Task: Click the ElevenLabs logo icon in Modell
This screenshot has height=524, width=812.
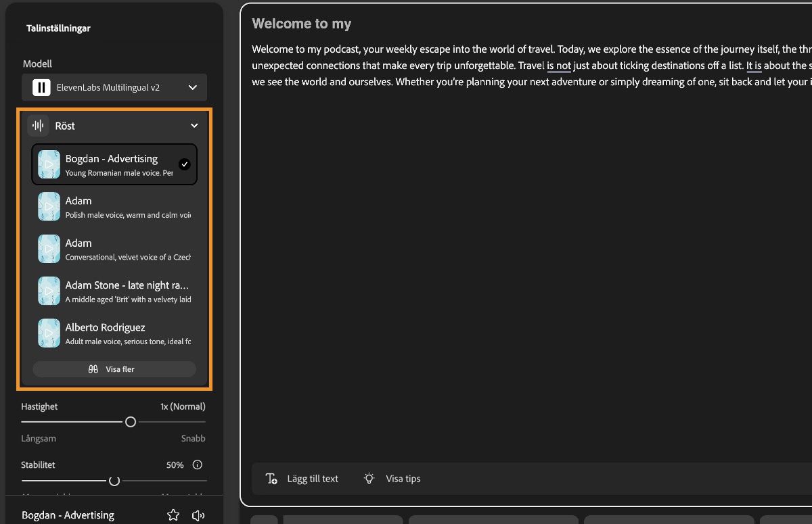Action: click(x=41, y=87)
